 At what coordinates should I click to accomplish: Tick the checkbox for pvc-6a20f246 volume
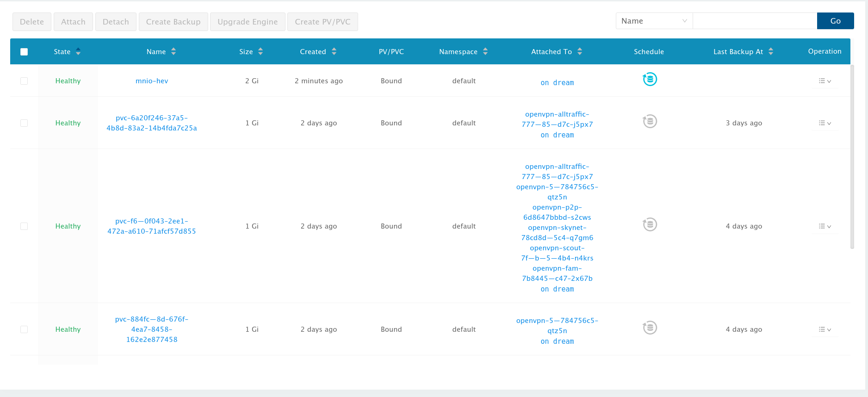coord(24,123)
